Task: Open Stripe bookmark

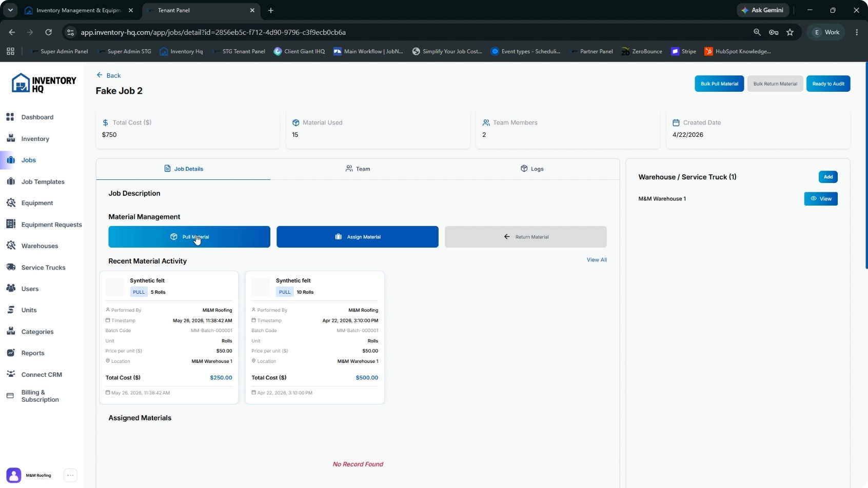Action: point(684,51)
